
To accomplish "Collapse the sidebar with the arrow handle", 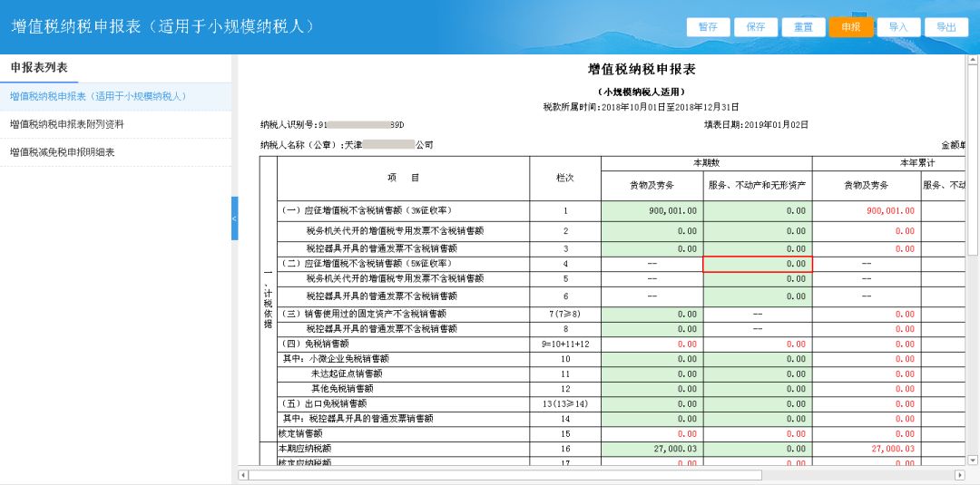I will point(234,218).
